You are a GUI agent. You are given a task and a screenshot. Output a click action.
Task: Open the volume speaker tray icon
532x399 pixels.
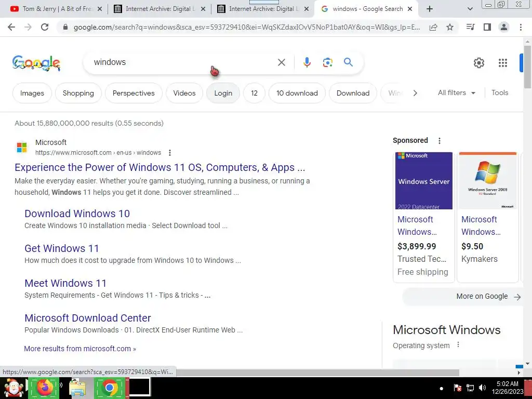click(x=482, y=388)
